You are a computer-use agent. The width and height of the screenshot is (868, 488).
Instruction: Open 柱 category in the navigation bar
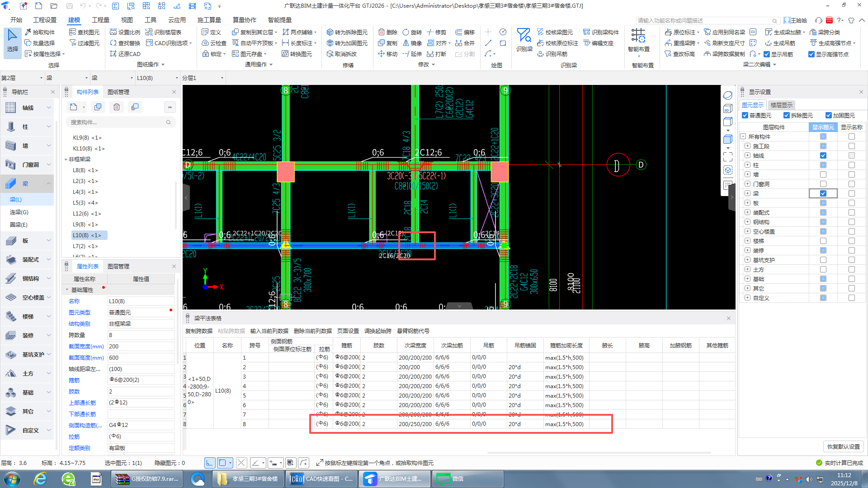(x=25, y=127)
